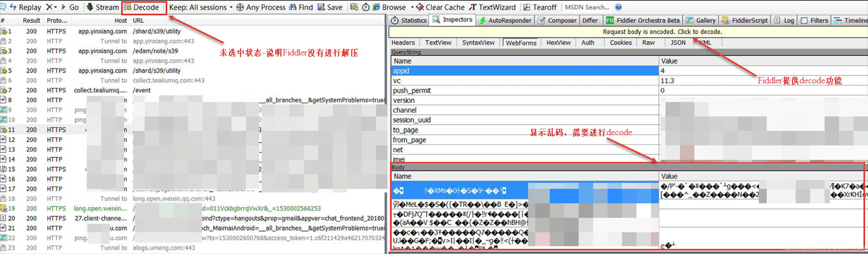Open the TextWizard tool
This screenshot has width=868, height=254.
[x=492, y=7]
